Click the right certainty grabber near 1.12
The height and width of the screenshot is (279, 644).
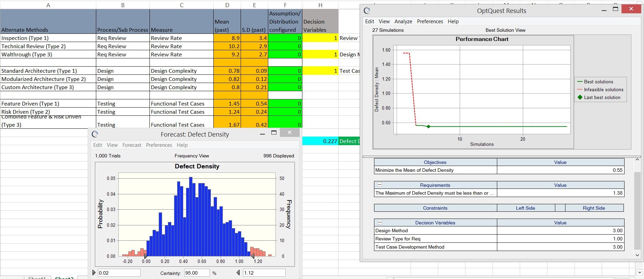[253, 256]
